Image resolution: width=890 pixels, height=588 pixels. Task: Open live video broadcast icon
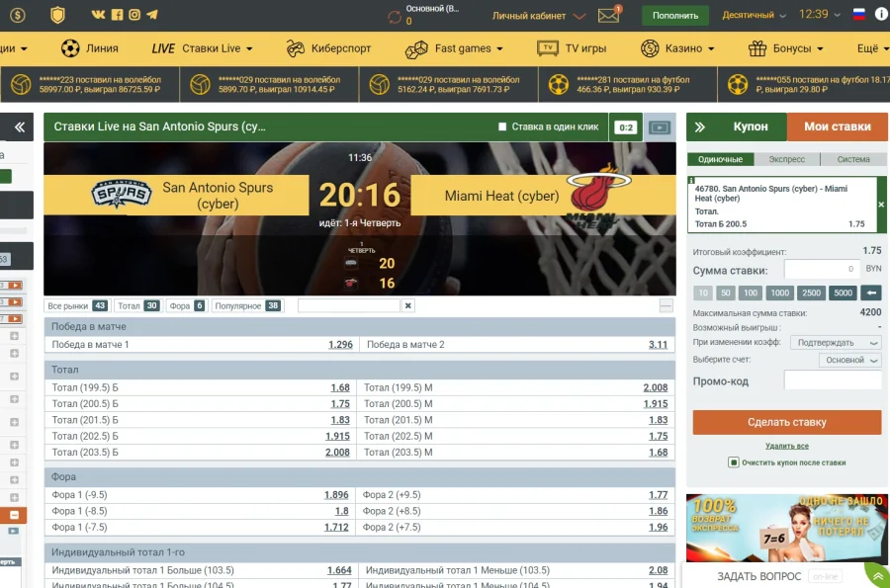659,127
